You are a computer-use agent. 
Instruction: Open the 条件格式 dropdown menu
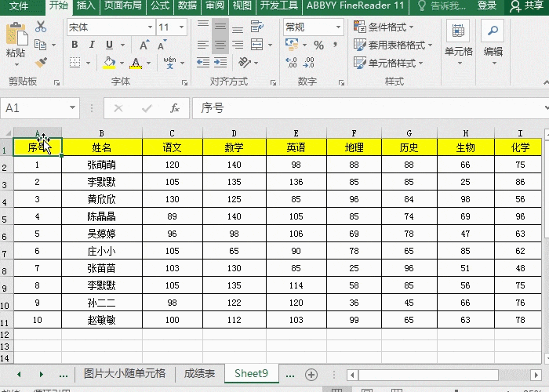[390, 27]
